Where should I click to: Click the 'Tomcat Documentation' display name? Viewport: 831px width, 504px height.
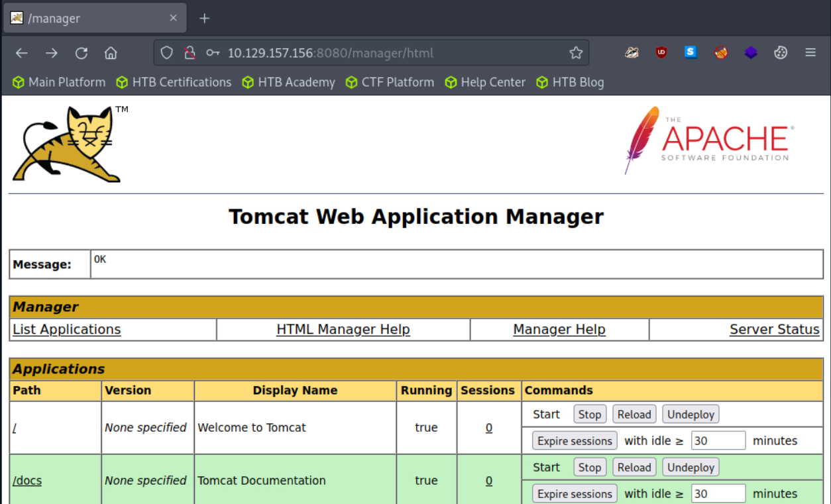click(262, 481)
